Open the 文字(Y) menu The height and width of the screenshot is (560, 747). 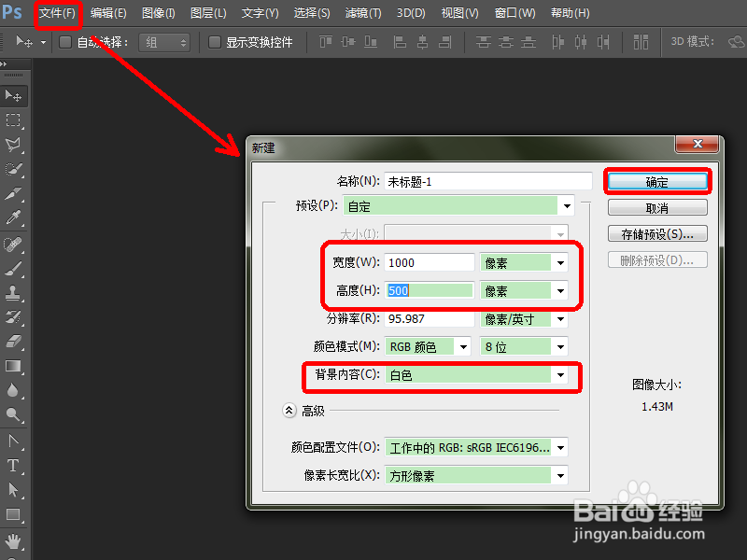[x=261, y=13]
